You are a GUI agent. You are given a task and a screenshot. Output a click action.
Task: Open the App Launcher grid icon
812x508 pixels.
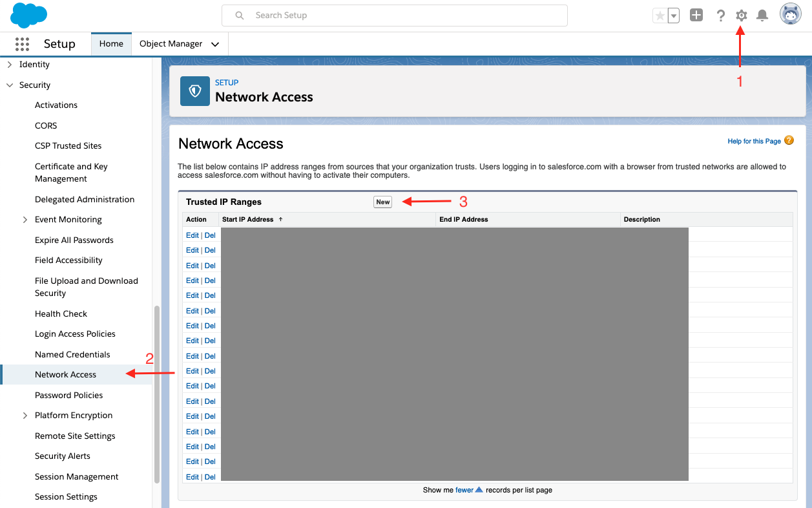22,44
